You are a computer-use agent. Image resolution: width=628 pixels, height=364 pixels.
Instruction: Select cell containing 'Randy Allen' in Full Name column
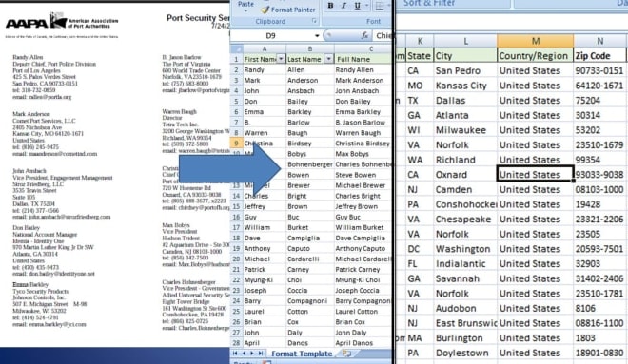pos(363,69)
